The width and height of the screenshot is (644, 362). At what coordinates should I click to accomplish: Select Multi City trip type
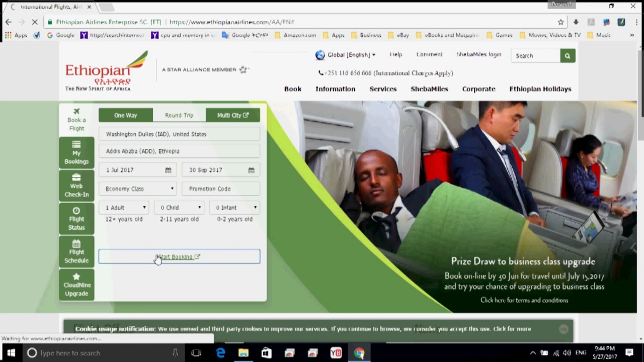click(233, 115)
